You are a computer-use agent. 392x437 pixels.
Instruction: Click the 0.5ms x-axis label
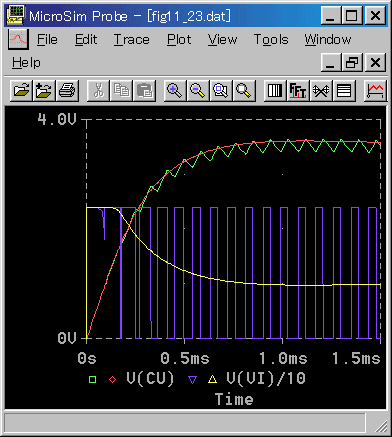click(185, 359)
